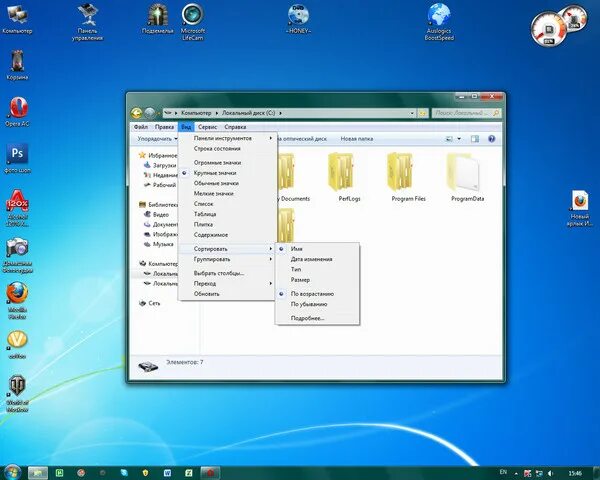Open Microsoft LifeCam shortcut
Screen dimensions: 600x480
pos(192,22)
